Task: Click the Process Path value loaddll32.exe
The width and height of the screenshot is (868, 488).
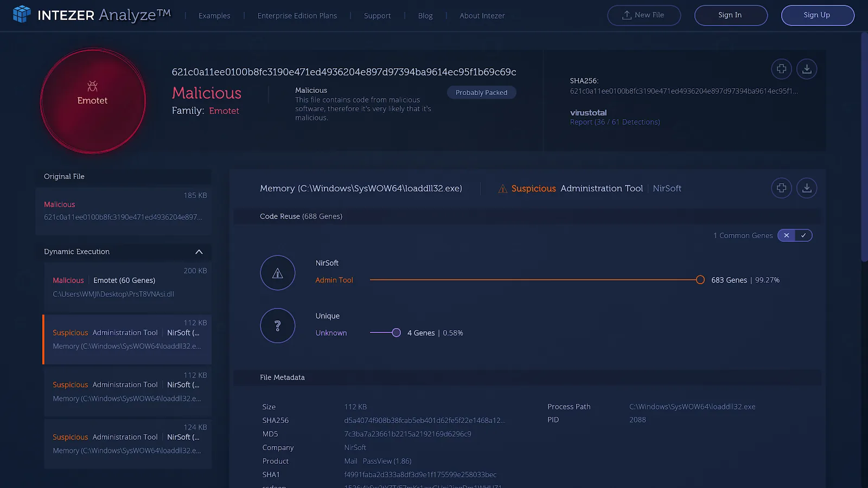Action: point(692,407)
